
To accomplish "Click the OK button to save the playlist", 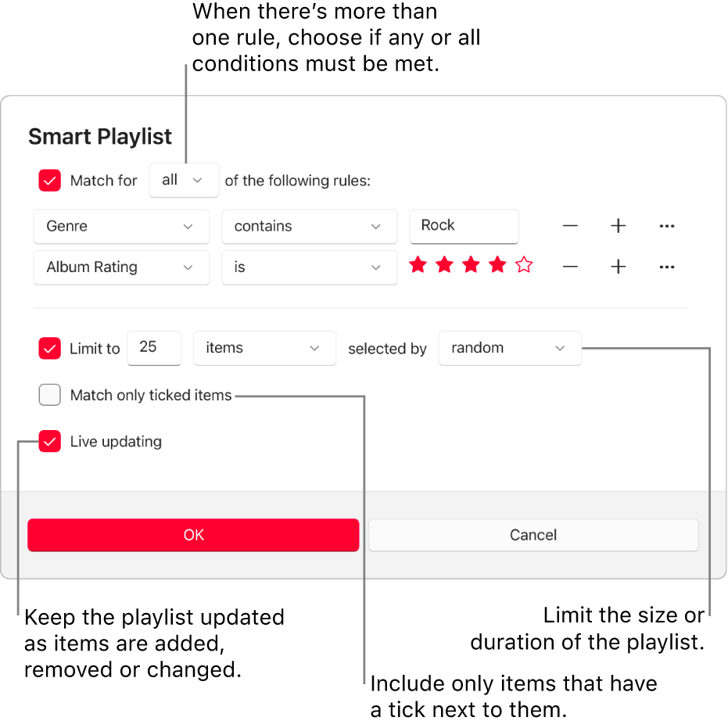I will [192, 535].
